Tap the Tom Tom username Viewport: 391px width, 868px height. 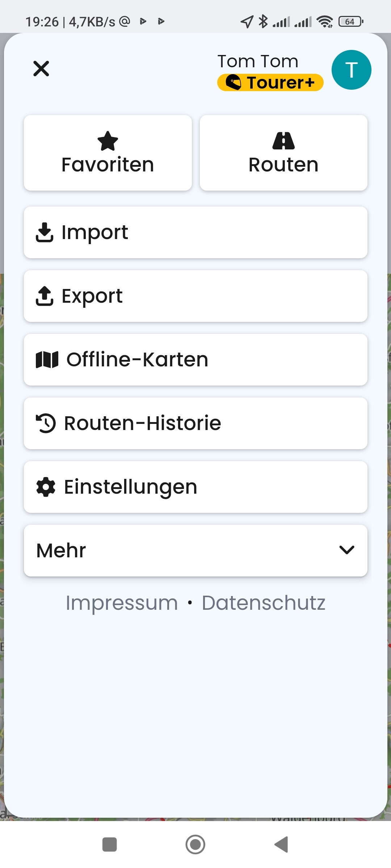[258, 61]
